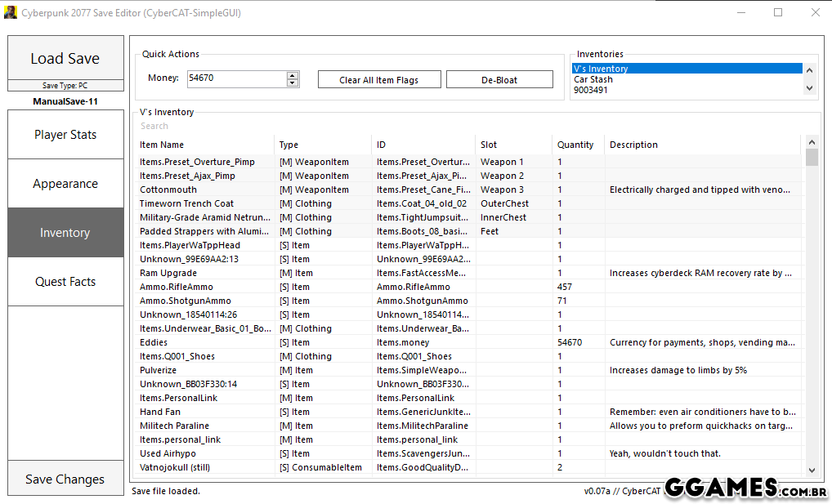Open the Player Stats tab
Viewport: 832px width, 504px height.
pyautogui.click(x=65, y=135)
